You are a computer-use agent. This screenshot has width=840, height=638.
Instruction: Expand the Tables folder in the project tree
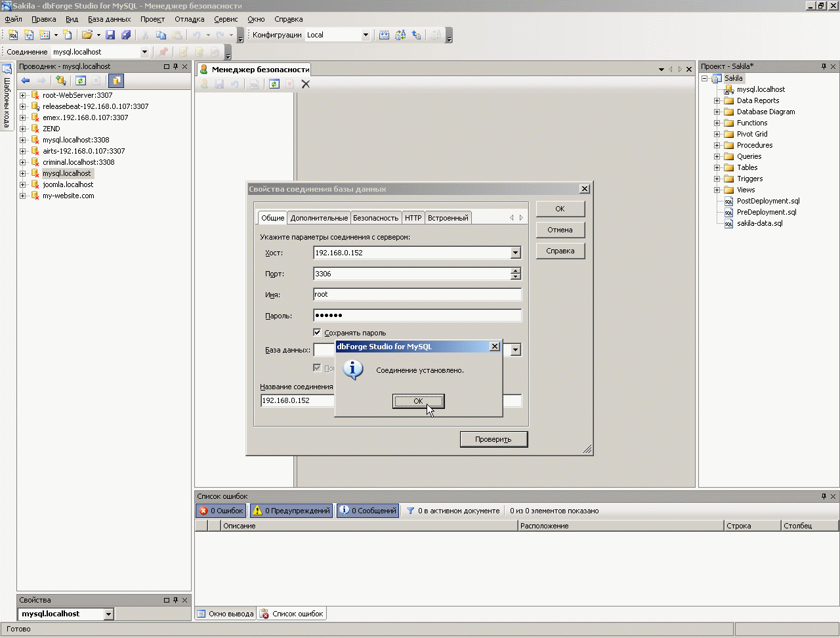tap(717, 167)
